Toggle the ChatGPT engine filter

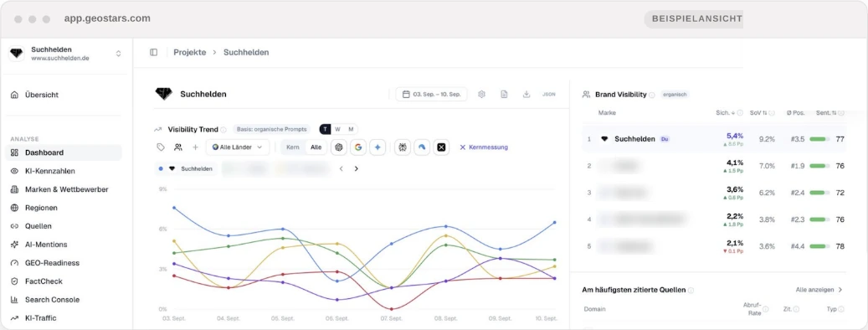(339, 147)
